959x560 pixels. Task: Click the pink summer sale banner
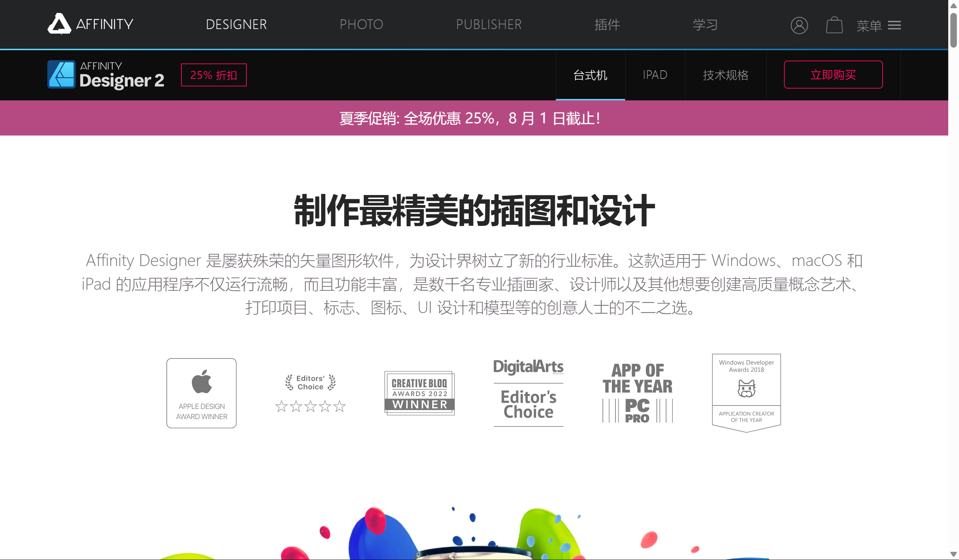pyautogui.click(x=470, y=118)
